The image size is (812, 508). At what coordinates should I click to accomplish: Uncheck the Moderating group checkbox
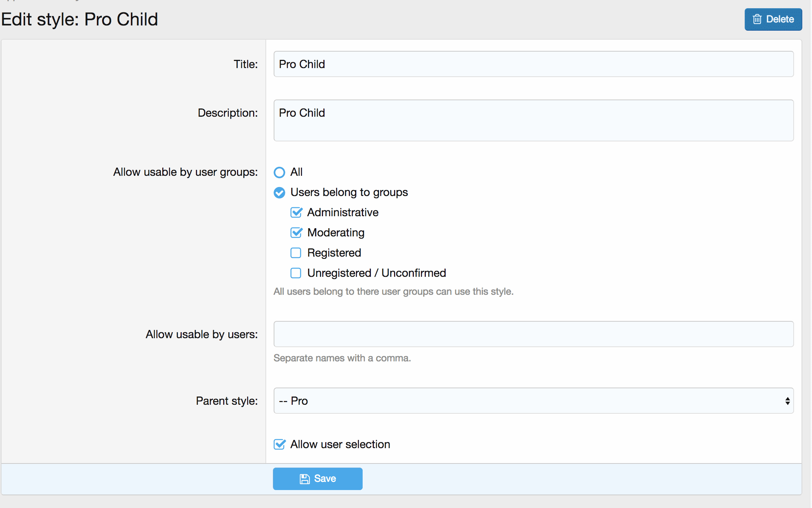click(296, 233)
